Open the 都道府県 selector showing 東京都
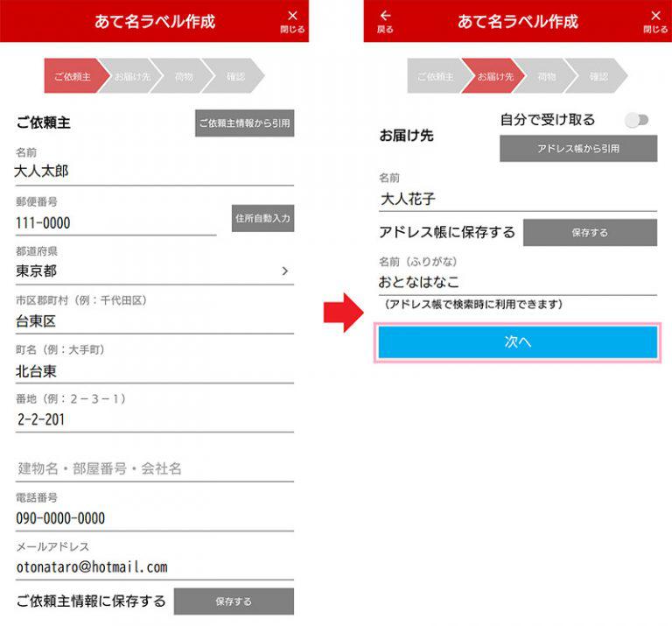 click(x=155, y=271)
